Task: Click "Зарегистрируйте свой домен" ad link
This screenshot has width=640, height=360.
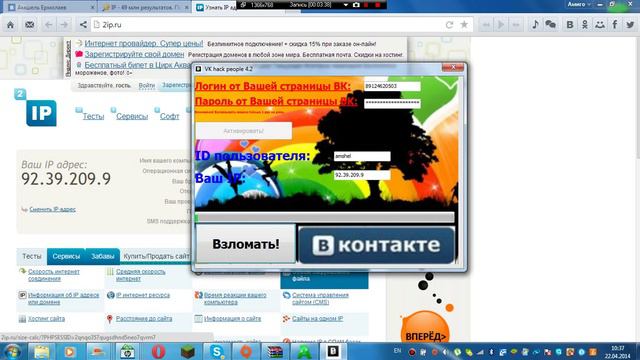Action: (x=134, y=54)
